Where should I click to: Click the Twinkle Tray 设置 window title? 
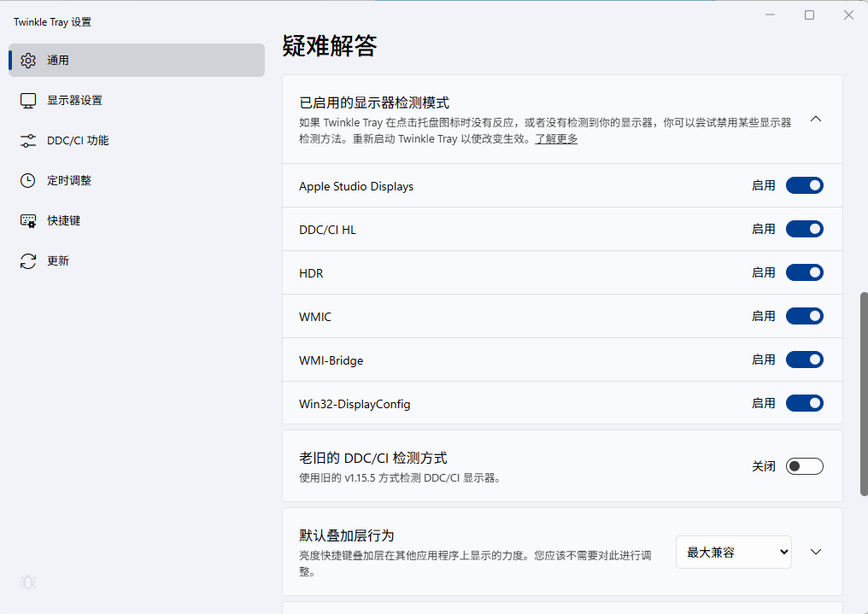[x=52, y=22]
